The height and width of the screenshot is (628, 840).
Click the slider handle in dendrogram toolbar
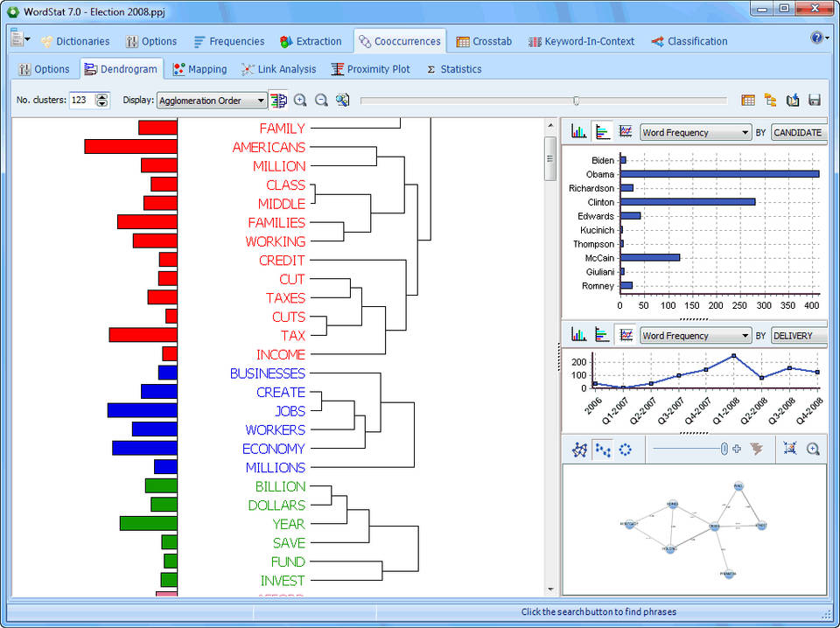576,101
